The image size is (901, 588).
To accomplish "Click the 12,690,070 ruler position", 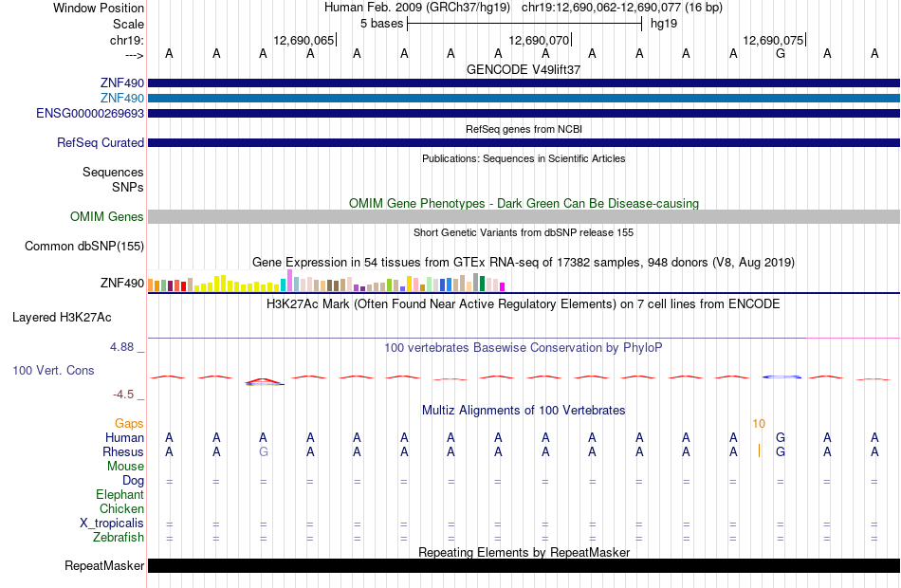I will [x=539, y=40].
